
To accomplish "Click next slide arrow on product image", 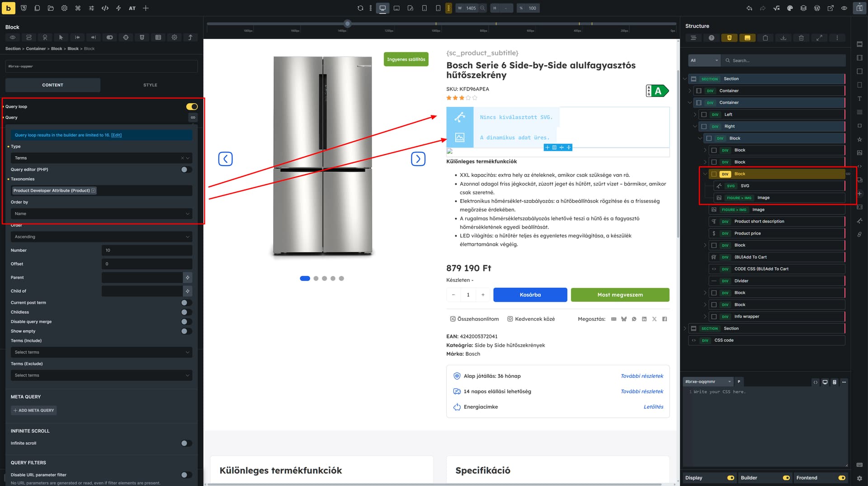I will pyautogui.click(x=418, y=159).
